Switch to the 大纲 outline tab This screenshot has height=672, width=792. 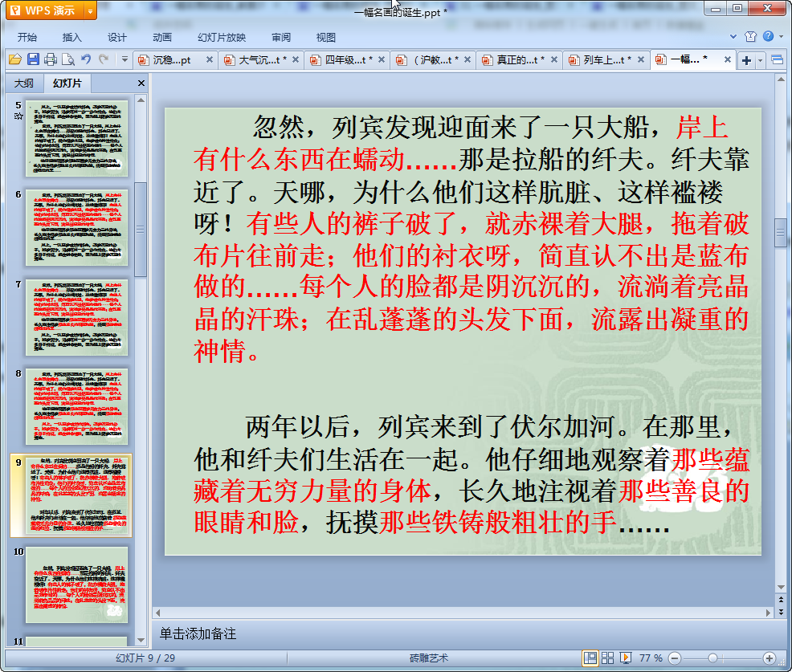[x=24, y=83]
